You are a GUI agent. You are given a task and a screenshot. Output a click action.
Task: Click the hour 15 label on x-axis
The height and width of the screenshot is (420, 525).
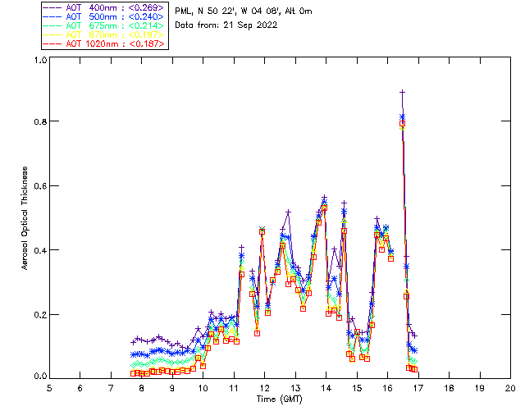coord(357,388)
